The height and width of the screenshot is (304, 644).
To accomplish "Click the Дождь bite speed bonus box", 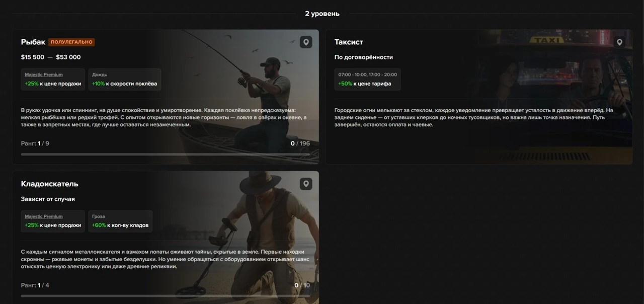I will click(124, 80).
